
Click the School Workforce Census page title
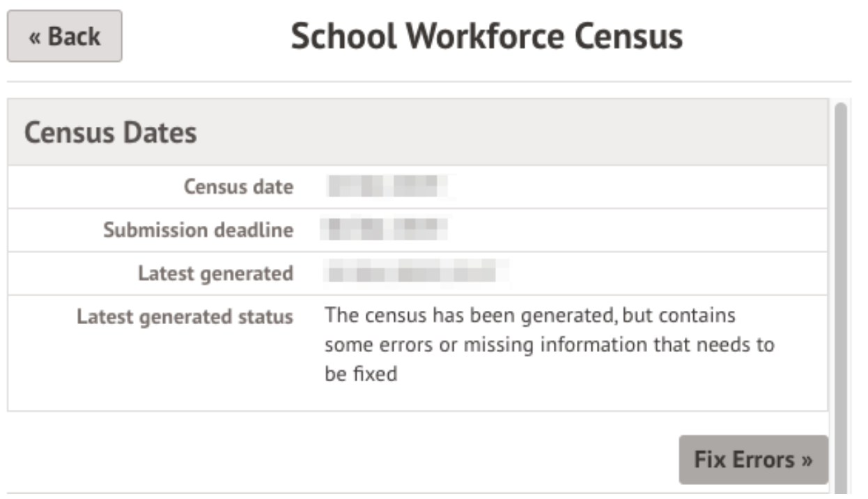486,36
